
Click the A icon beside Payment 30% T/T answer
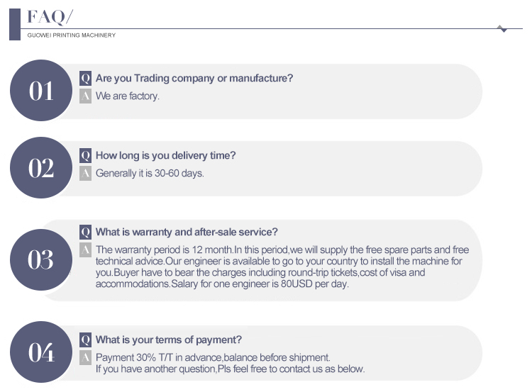click(85, 357)
